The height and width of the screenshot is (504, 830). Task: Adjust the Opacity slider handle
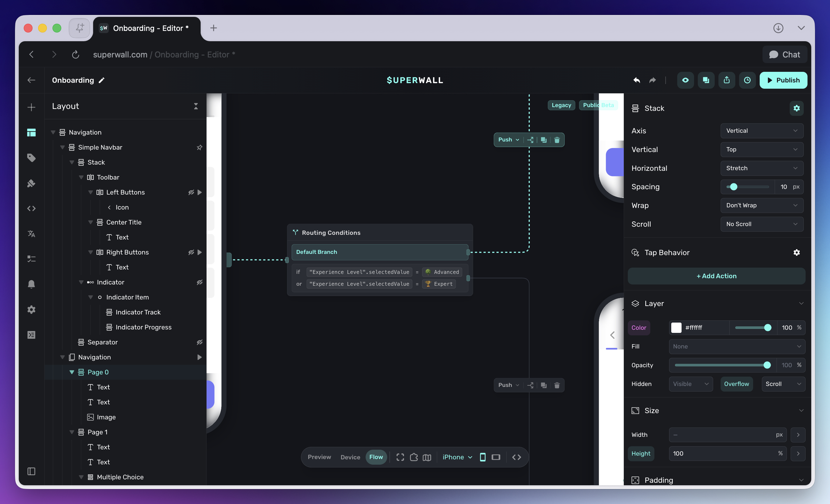coord(767,365)
